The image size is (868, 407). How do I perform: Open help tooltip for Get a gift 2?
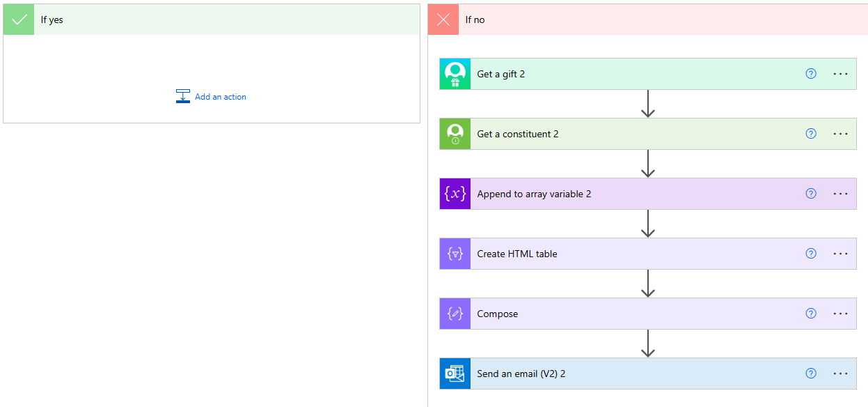[x=810, y=73]
